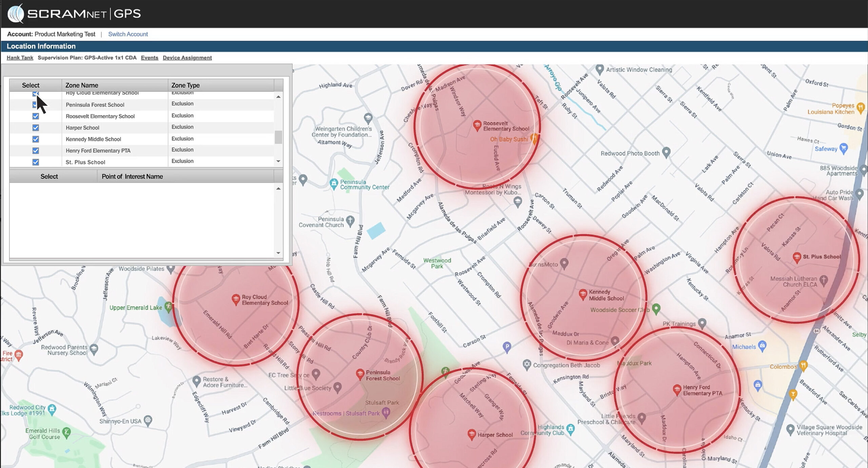Click the Oh Baby Sushi restaurant marker
This screenshot has width=868, height=468.
534,139
